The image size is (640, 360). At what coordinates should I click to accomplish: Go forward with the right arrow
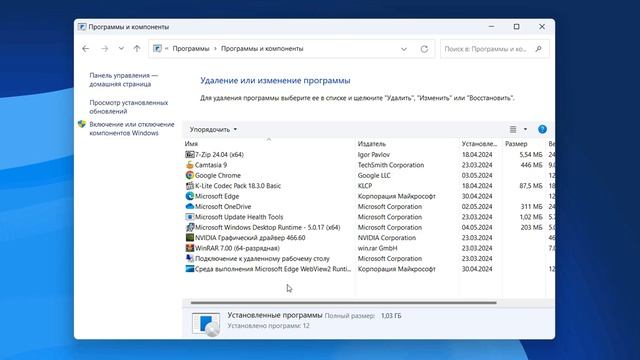[x=104, y=49]
